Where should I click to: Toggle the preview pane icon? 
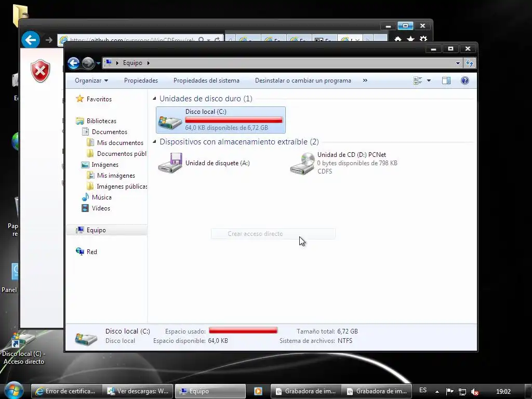tap(446, 81)
